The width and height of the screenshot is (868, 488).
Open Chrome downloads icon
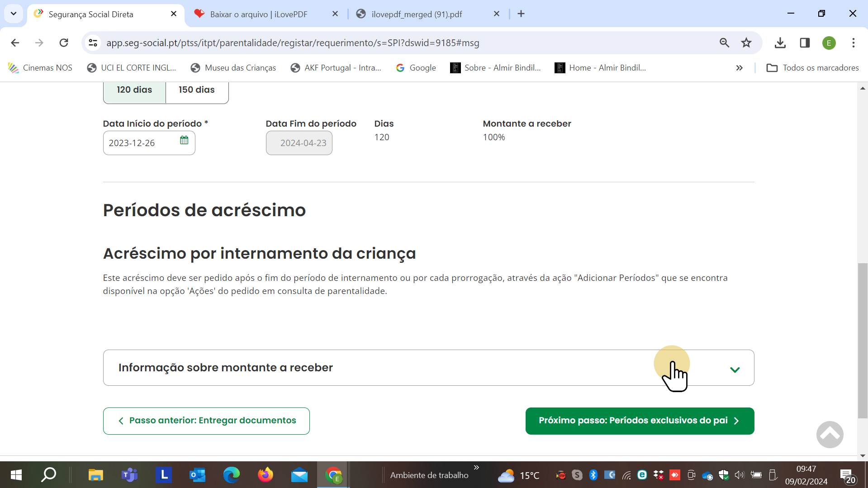click(x=780, y=43)
